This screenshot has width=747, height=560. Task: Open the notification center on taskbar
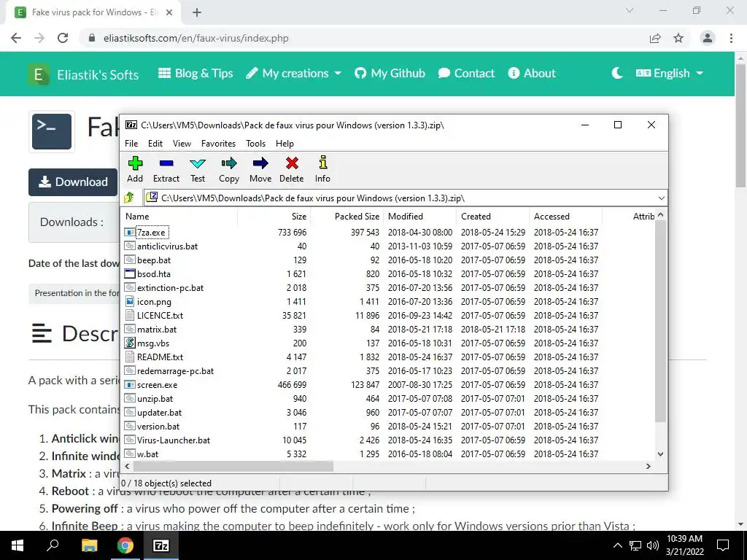click(x=723, y=545)
